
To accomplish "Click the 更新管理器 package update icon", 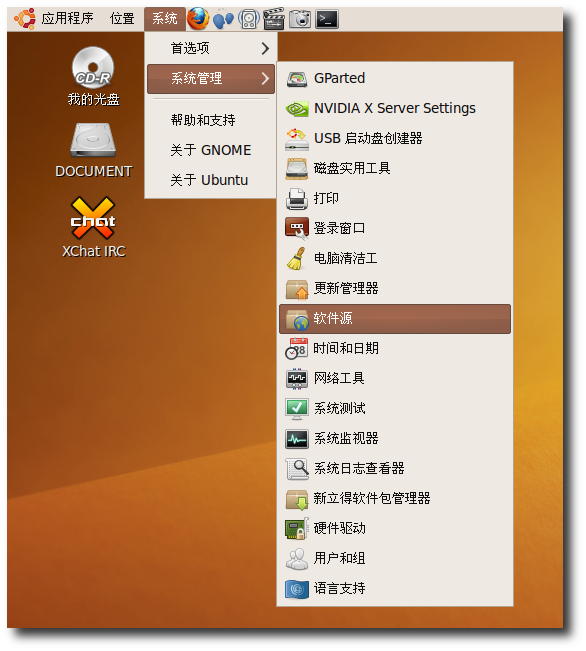I will [297, 289].
